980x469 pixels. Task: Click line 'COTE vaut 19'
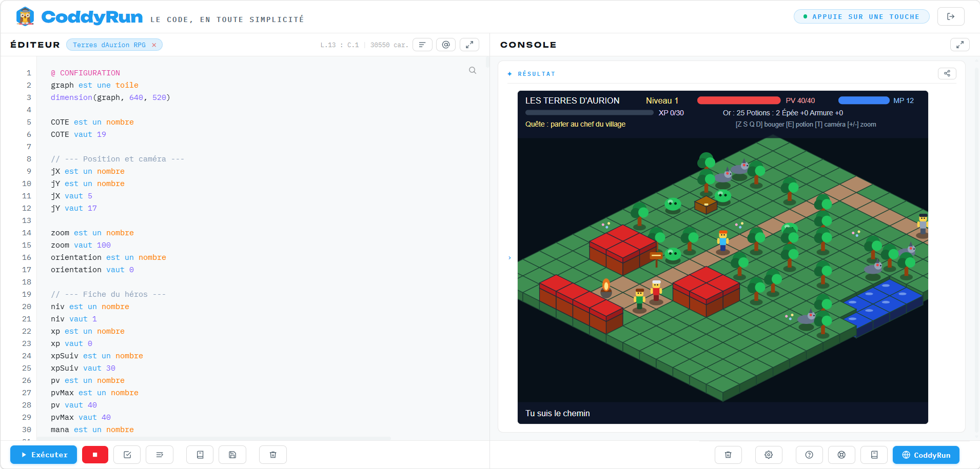tap(79, 134)
